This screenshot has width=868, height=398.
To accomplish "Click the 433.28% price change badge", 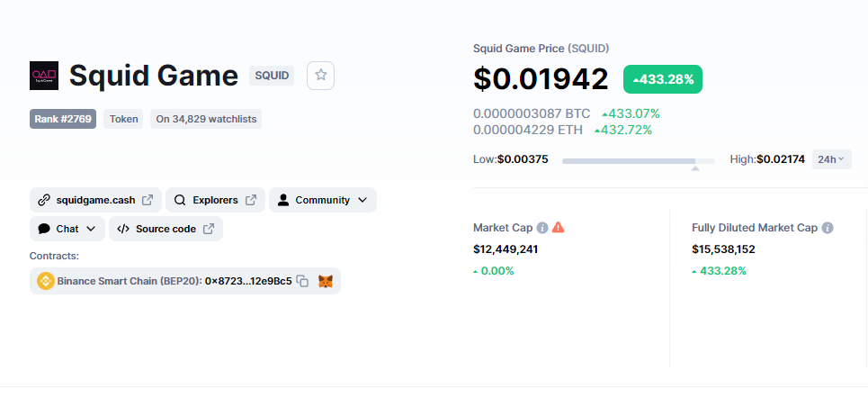I will pos(663,79).
